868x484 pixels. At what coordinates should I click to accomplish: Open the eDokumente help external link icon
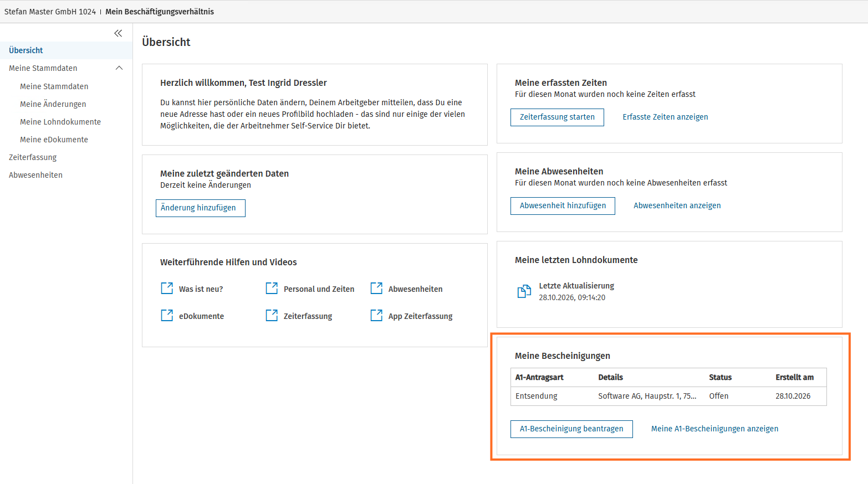(x=167, y=316)
